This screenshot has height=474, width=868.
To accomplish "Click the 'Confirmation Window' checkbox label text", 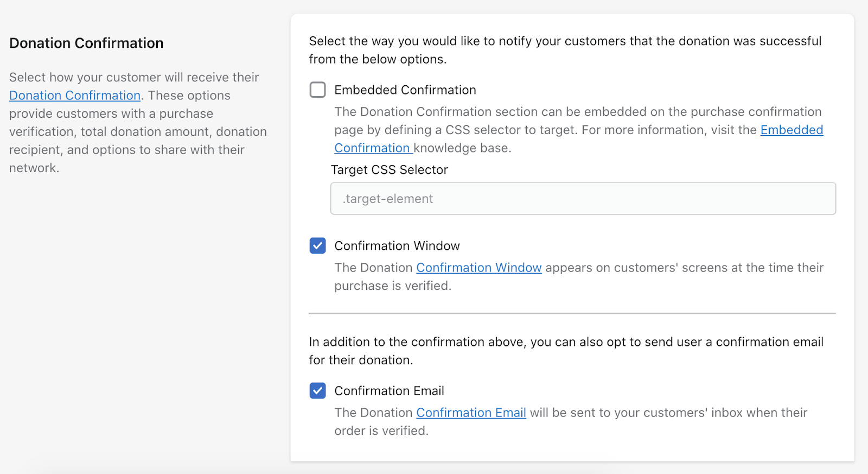I will click(x=397, y=246).
